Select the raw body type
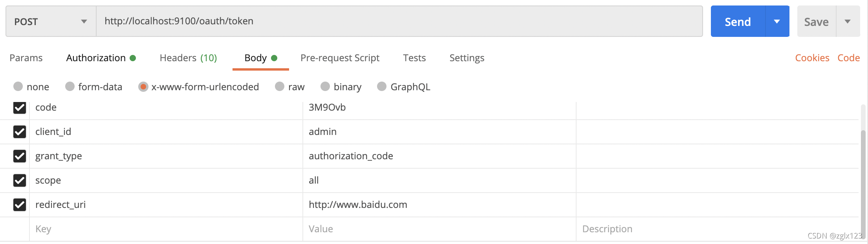Screen dimensions: 868x244 [280, 87]
